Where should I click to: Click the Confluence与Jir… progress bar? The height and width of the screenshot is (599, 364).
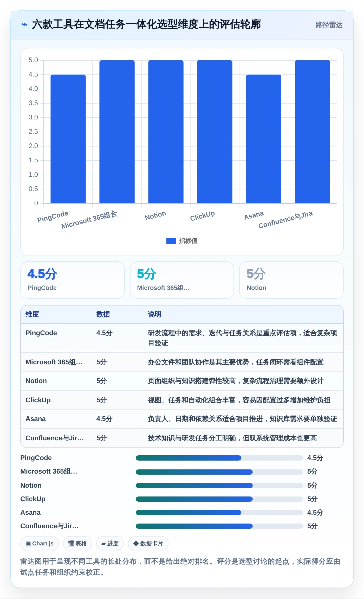(x=219, y=526)
